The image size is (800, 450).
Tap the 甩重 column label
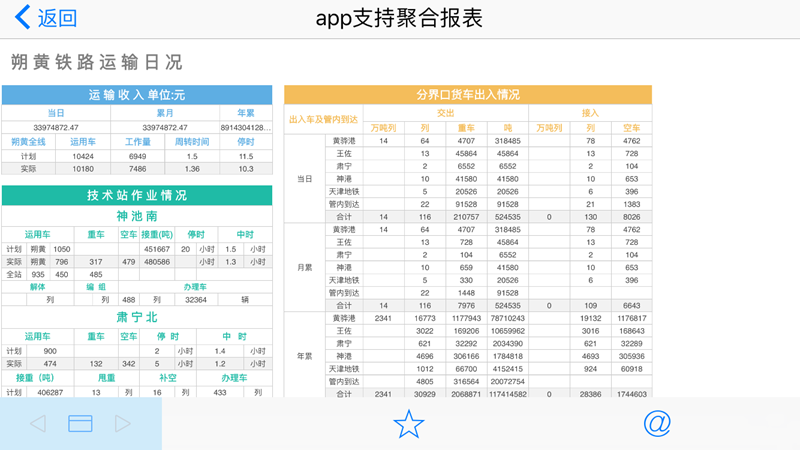(106, 378)
